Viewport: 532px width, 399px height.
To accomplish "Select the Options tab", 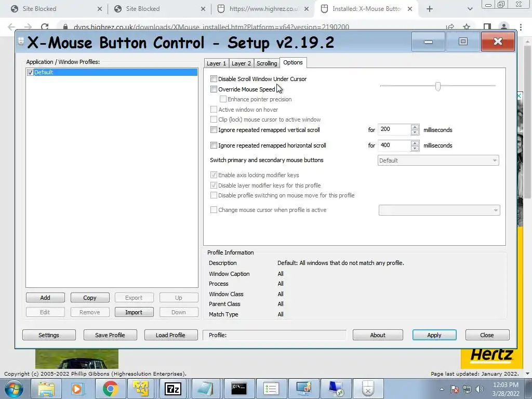I will (x=293, y=62).
